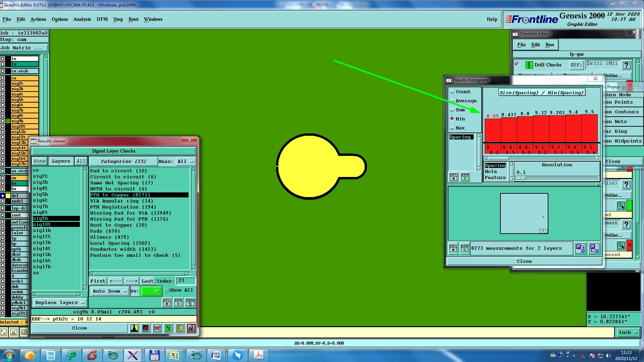The width and height of the screenshot is (644, 362).
Task: Click the Last result navigation button
Action: [x=147, y=281]
